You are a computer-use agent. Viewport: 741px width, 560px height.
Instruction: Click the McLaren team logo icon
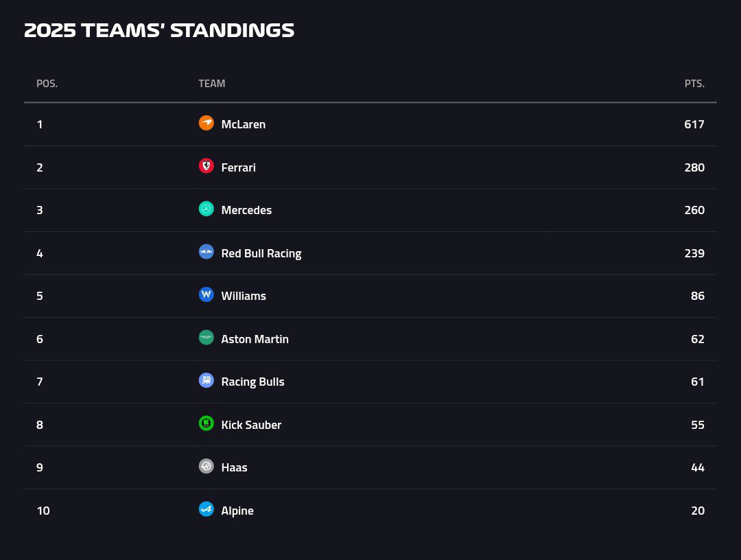pyautogui.click(x=206, y=124)
